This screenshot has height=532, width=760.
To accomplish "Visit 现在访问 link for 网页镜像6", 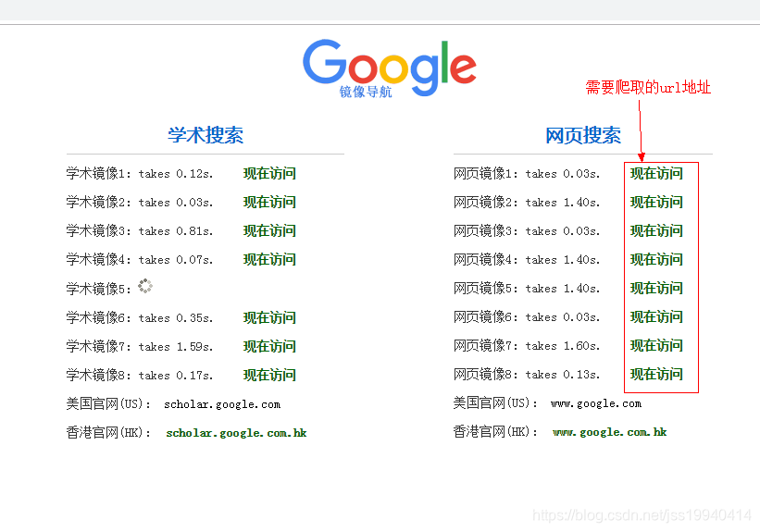I will pyautogui.click(x=656, y=316).
